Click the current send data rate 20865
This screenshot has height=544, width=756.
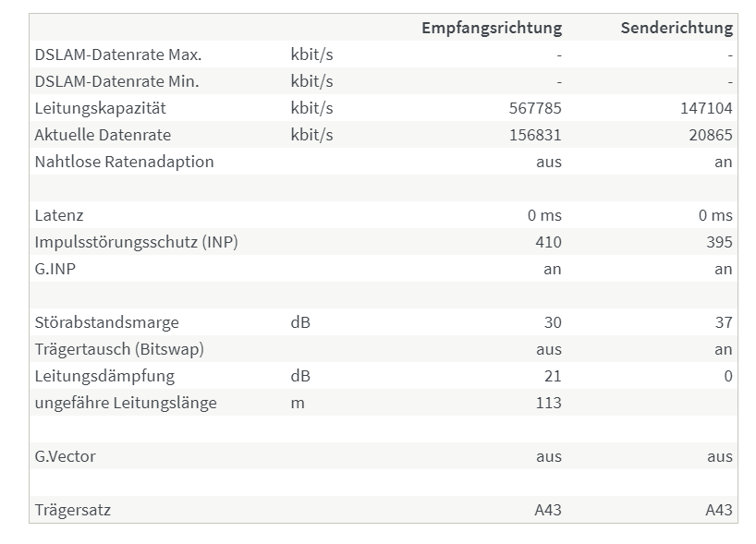[711, 135]
